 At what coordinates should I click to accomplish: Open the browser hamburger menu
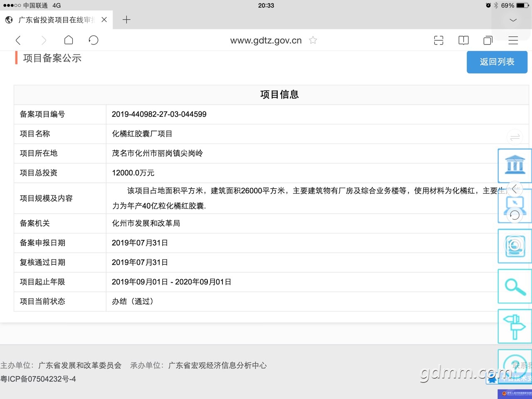513,40
